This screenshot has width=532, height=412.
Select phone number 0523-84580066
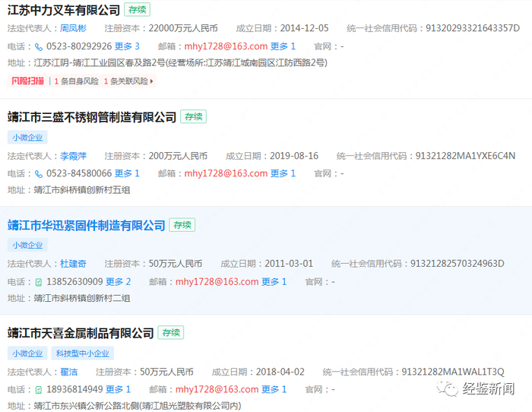79,173
